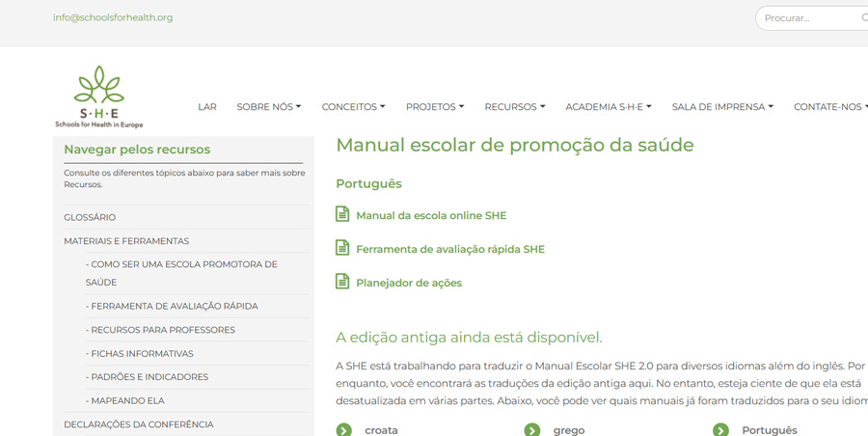This screenshot has width=868, height=436.
Task: Click the SHE Schools for Health logo
Action: point(99,97)
